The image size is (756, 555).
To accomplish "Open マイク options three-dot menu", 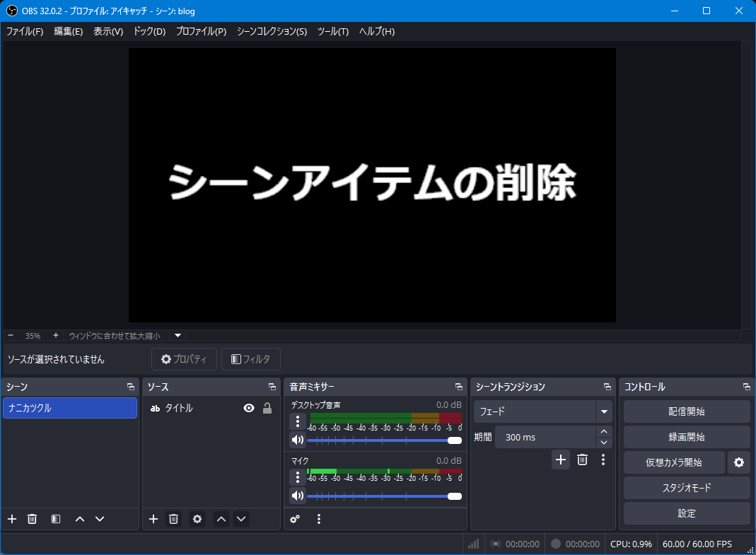I will click(298, 477).
